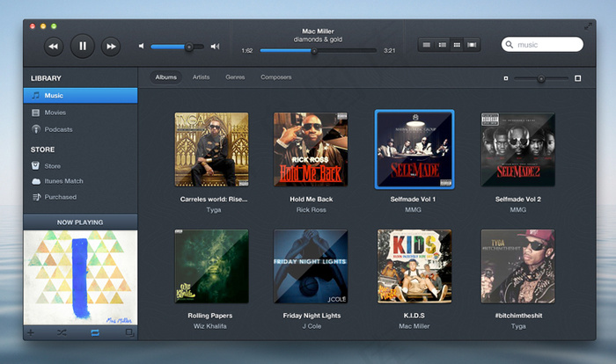Click the magnifier icon in search box
Screen dimensions: 616x364
[x=510, y=44]
